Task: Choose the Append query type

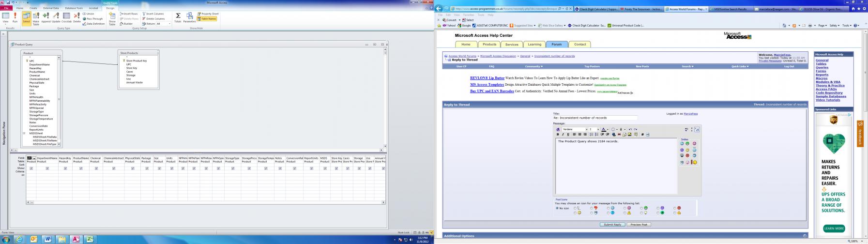Action: tap(46, 18)
